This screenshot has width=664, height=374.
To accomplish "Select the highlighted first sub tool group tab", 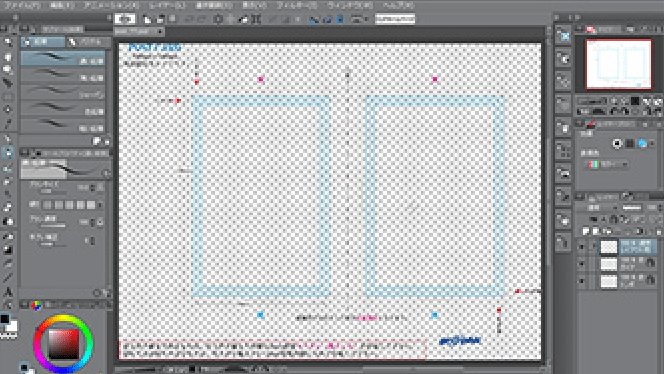I will [x=43, y=42].
